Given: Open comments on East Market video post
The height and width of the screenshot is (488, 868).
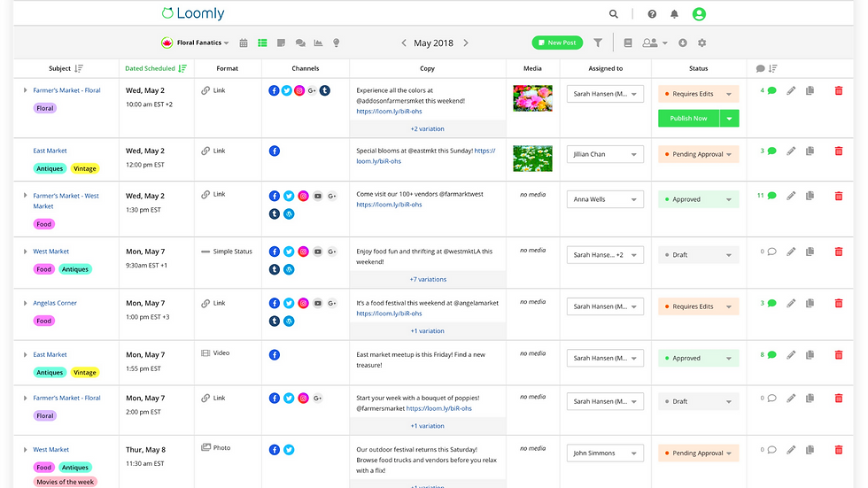Looking at the screenshot, I should (x=769, y=354).
